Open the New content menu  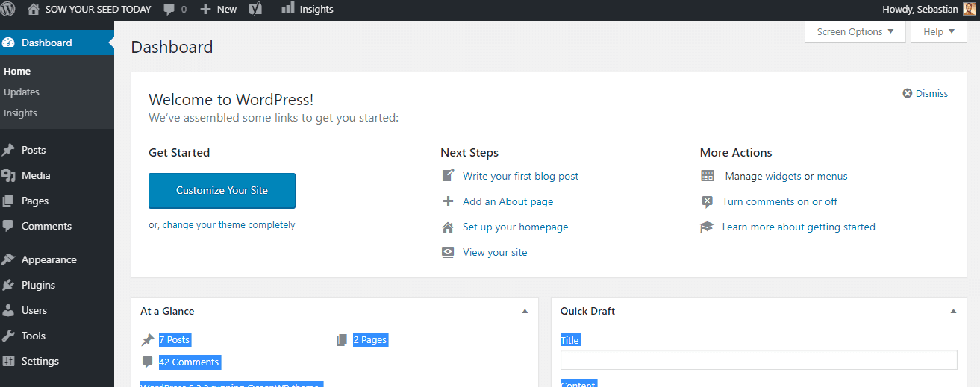219,10
